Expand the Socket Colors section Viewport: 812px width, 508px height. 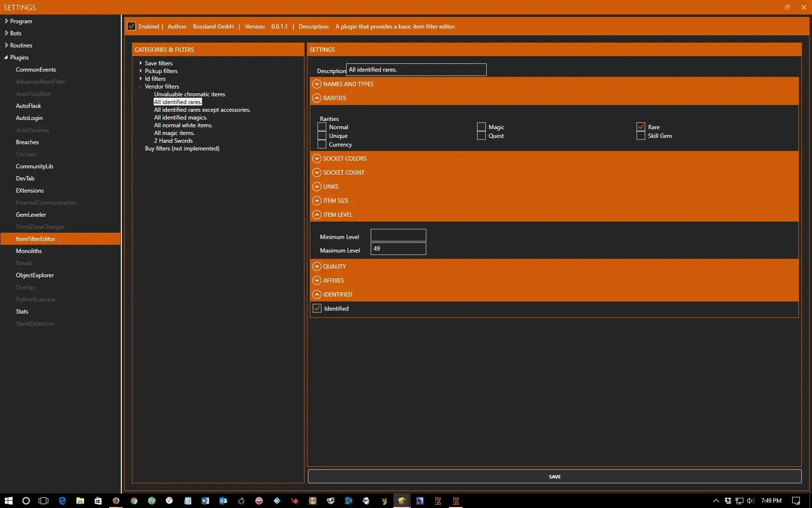coord(317,159)
